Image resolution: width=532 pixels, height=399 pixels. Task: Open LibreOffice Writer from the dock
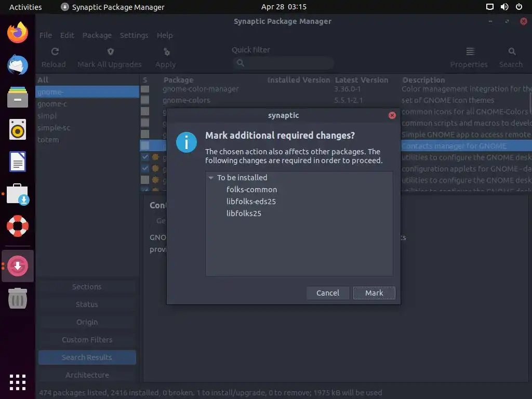pos(18,162)
